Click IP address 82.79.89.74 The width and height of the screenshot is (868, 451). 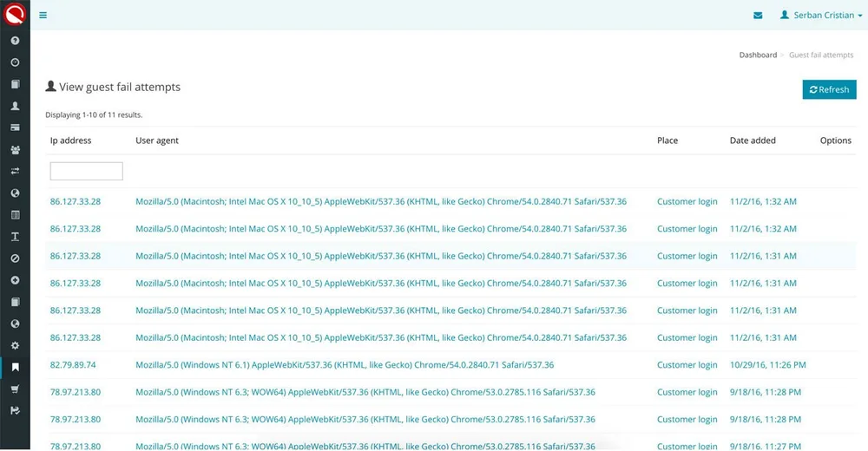[73, 365]
